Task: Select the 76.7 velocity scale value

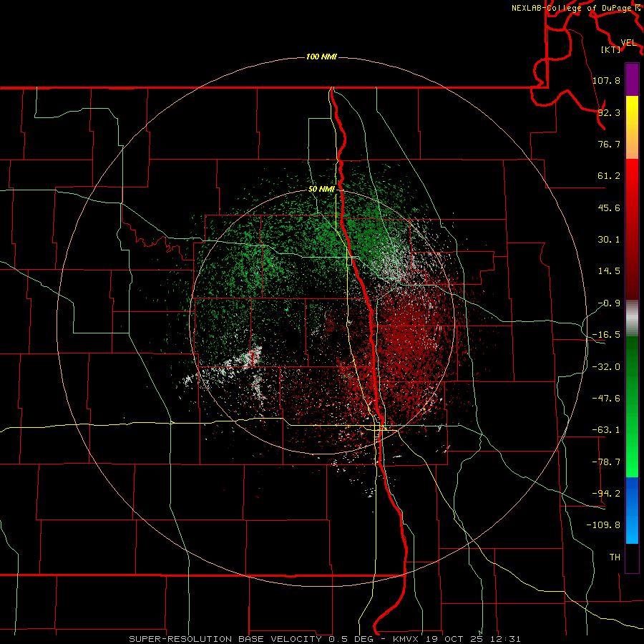Action: pyautogui.click(x=609, y=144)
